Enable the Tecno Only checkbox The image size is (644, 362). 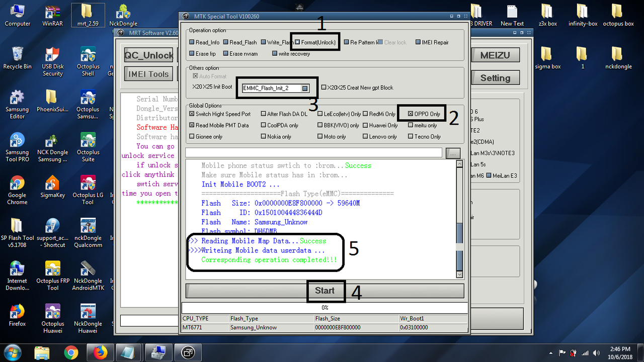[411, 136]
